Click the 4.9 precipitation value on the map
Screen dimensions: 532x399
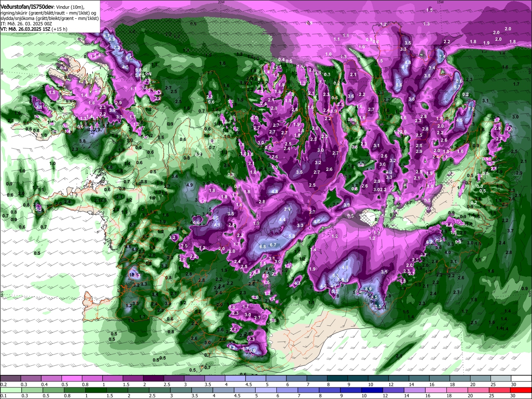pyautogui.click(x=190, y=185)
